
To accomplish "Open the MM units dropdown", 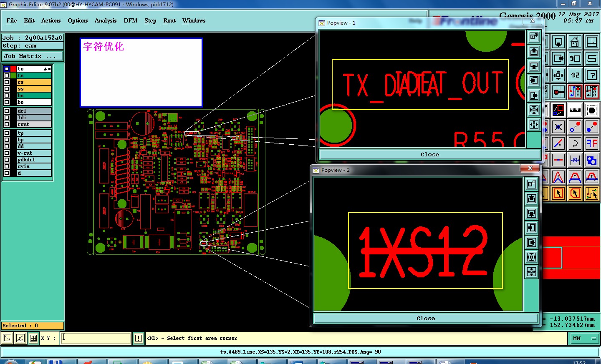I will 584,338.
